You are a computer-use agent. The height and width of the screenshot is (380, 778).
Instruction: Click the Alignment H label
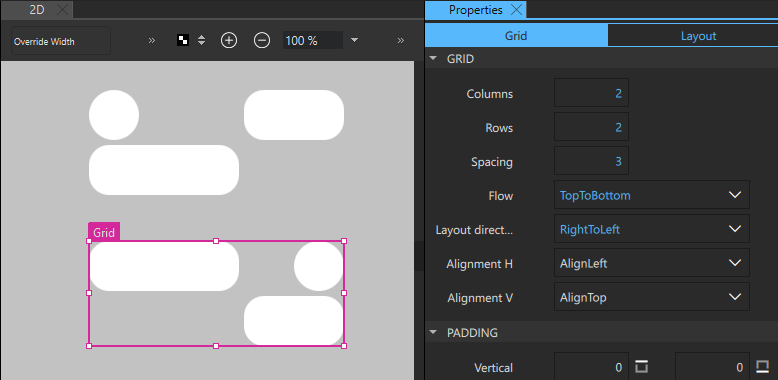pyautogui.click(x=479, y=264)
